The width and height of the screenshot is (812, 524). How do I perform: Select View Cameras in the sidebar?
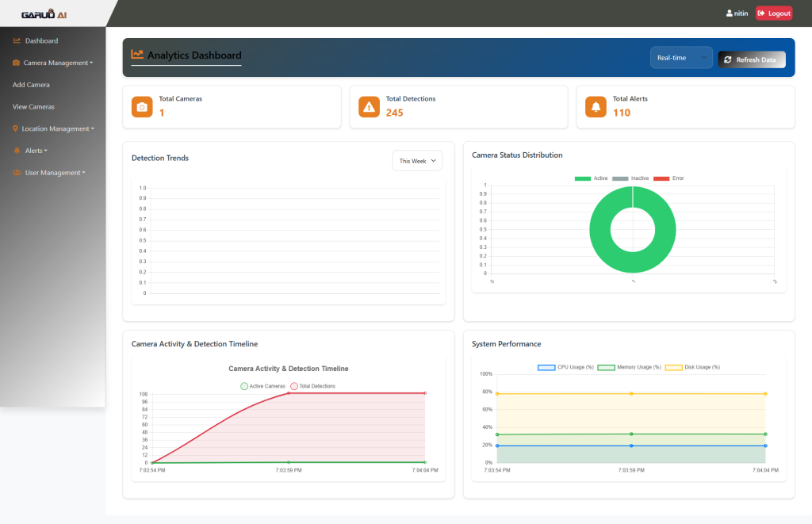pyautogui.click(x=34, y=106)
